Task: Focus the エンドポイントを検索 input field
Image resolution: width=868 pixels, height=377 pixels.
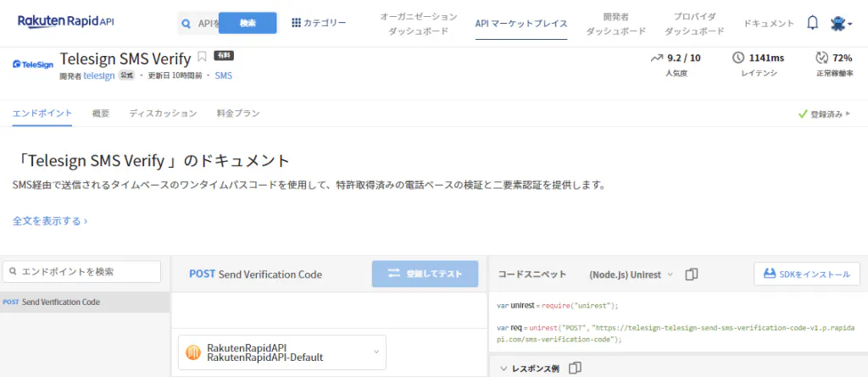Action: [81, 272]
